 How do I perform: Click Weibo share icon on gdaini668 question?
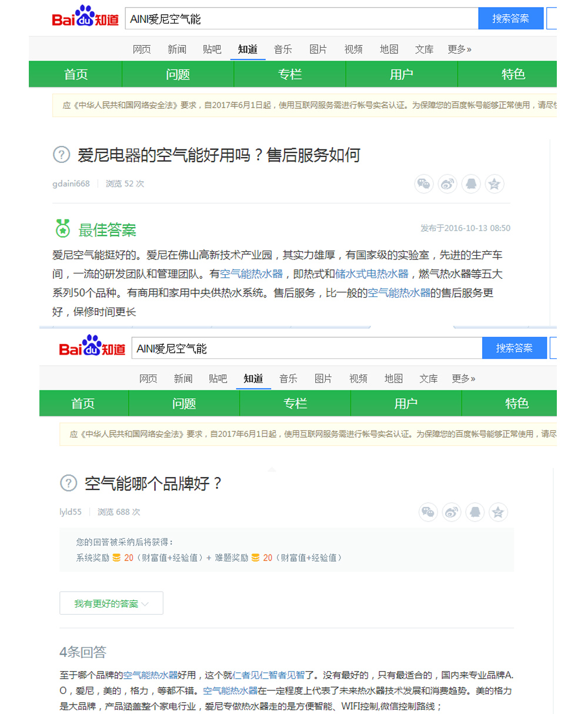447,183
